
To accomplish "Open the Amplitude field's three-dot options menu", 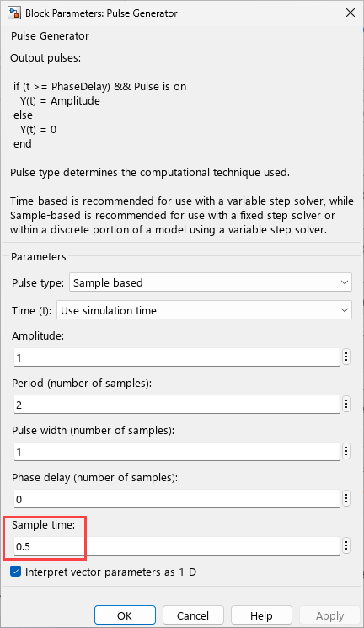I will pyautogui.click(x=346, y=357).
